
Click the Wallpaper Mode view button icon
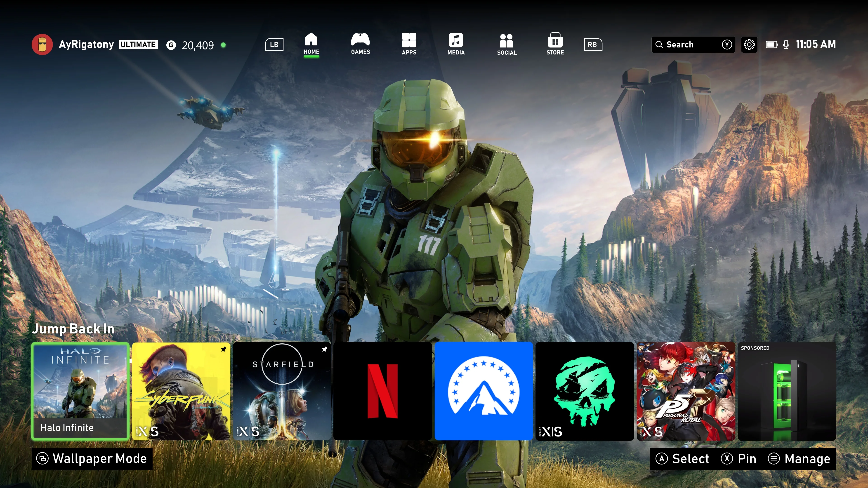click(42, 459)
